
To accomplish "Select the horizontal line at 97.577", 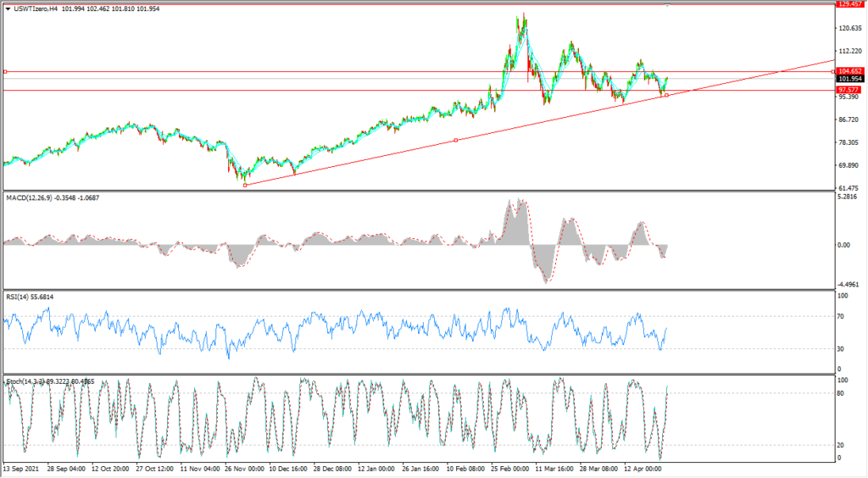I will (x=419, y=90).
